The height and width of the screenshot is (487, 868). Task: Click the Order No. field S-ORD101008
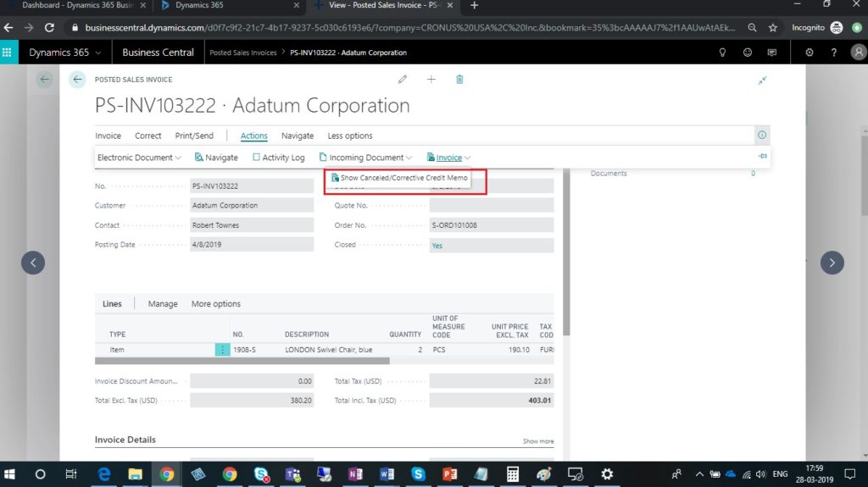click(x=491, y=225)
